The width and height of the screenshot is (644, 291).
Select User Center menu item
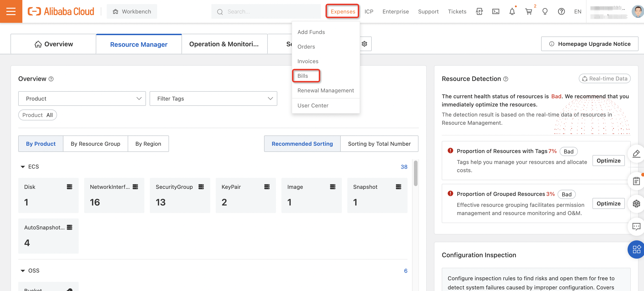pos(313,106)
